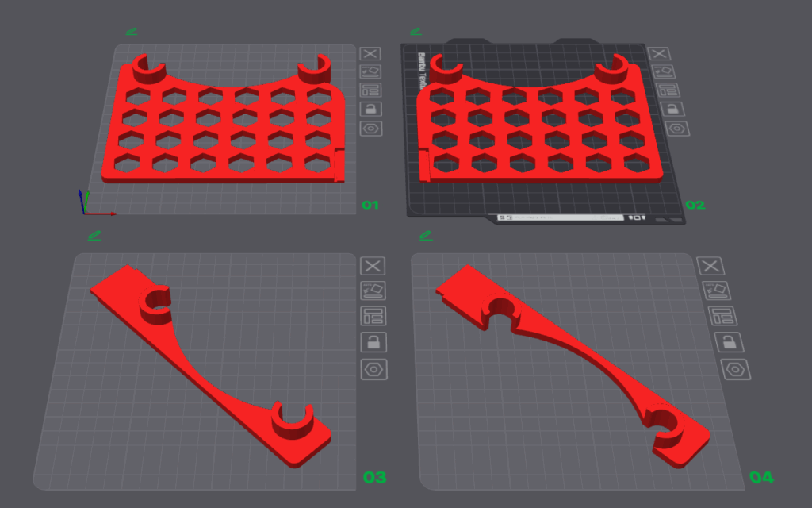Lock plate 03 with the padlock
The height and width of the screenshot is (508, 812).
click(373, 342)
